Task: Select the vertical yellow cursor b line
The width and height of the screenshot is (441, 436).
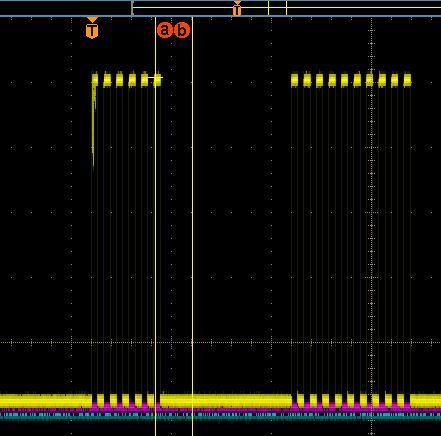Action: 192,227
